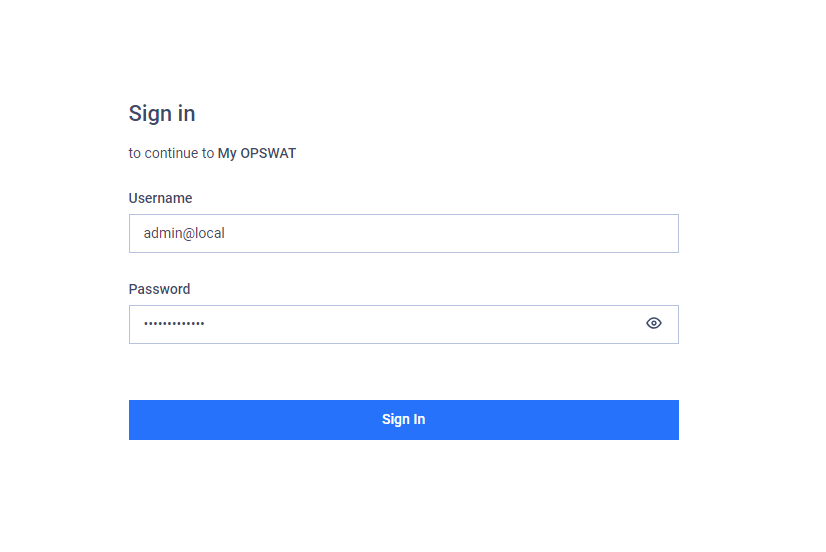Click empty space inside the Username box
The height and width of the screenshot is (552, 826).
pos(448,233)
